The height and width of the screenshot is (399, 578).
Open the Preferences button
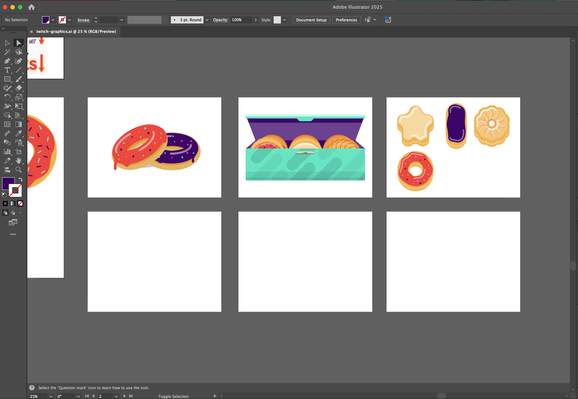tap(346, 20)
